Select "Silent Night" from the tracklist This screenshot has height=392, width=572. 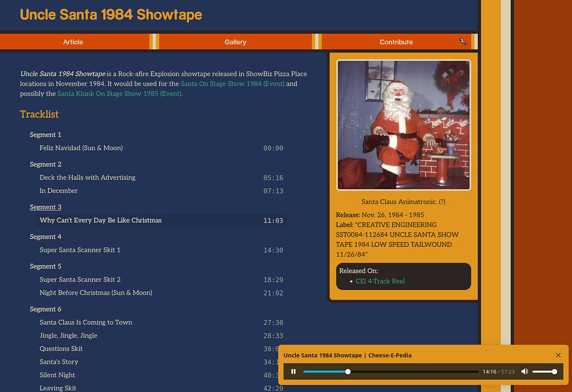(x=57, y=375)
